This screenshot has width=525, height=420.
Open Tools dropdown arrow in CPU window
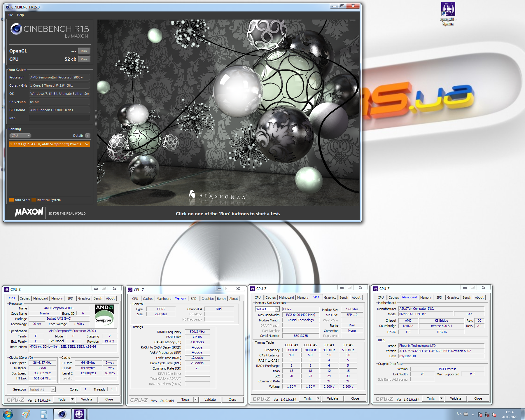click(73, 399)
